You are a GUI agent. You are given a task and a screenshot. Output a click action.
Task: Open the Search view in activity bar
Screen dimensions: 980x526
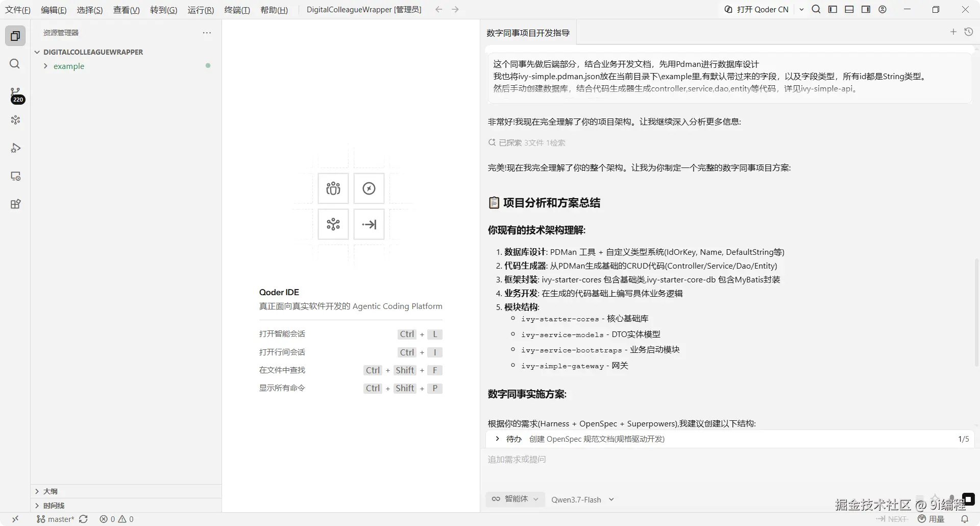point(15,64)
